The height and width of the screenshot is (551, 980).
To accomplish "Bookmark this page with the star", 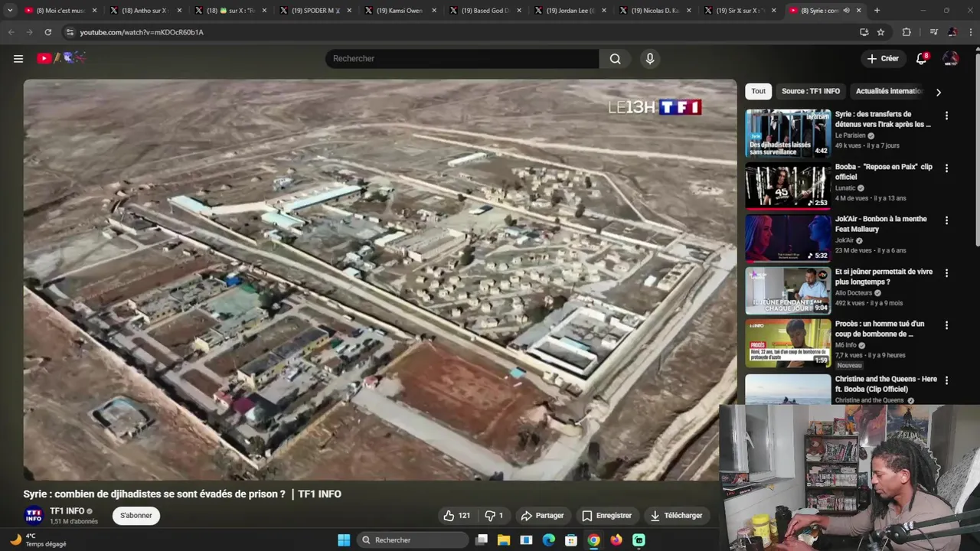I will [880, 32].
